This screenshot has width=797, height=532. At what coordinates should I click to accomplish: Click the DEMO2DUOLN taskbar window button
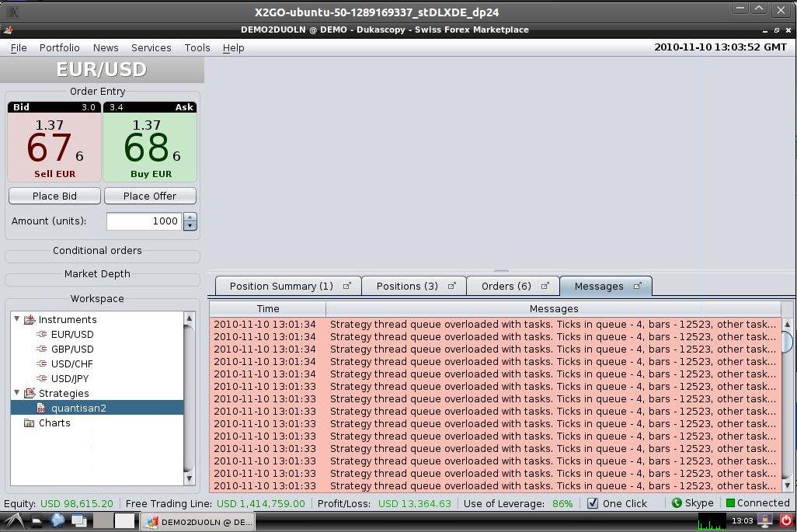pyautogui.click(x=198, y=522)
